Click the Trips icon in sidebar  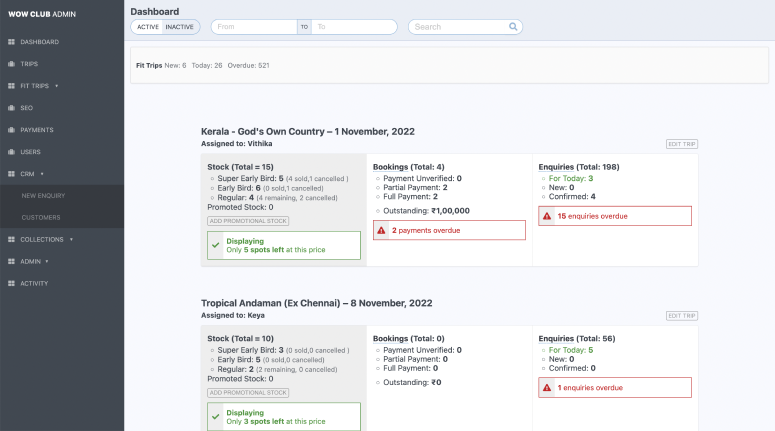pos(11,64)
